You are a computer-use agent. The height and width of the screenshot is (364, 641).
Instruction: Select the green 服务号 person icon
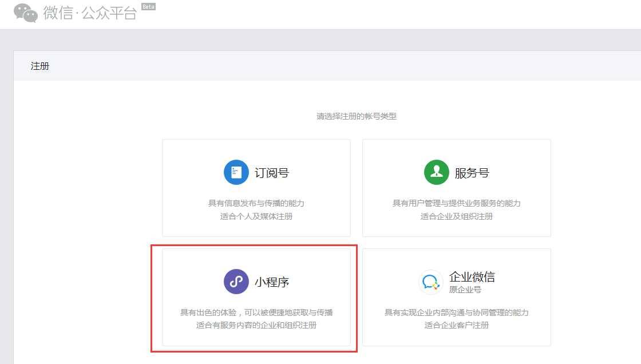pos(437,172)
